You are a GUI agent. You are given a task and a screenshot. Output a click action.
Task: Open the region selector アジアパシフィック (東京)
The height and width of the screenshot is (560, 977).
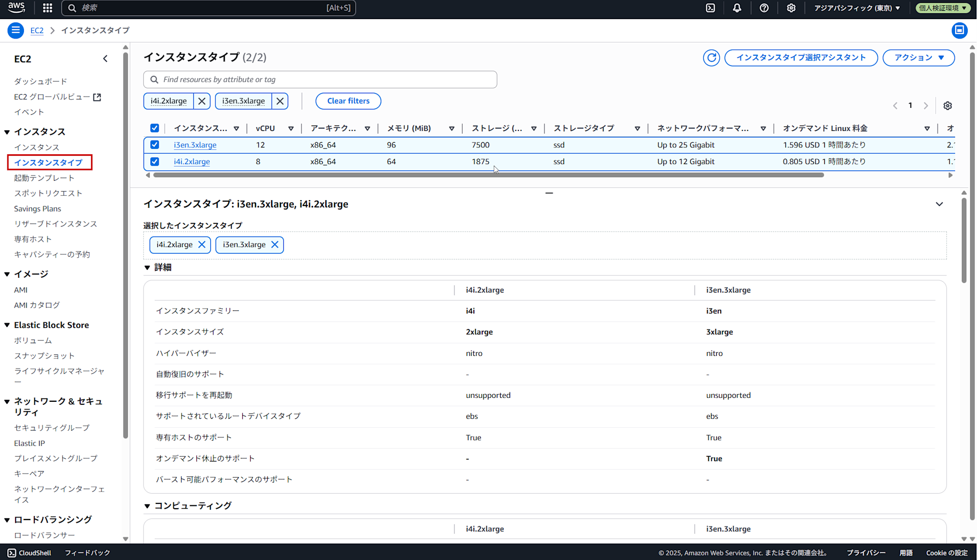(857, 8)
